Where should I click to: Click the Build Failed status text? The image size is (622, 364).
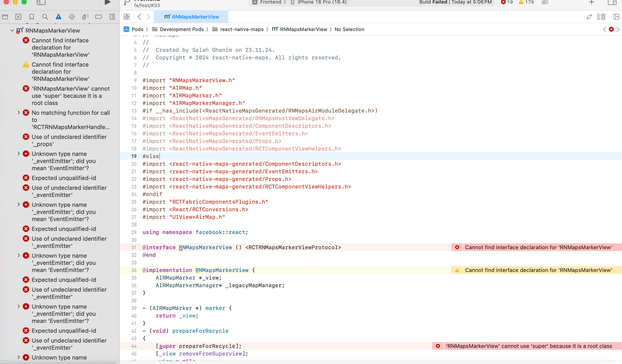pyautogui.click(x=433, y=2)
